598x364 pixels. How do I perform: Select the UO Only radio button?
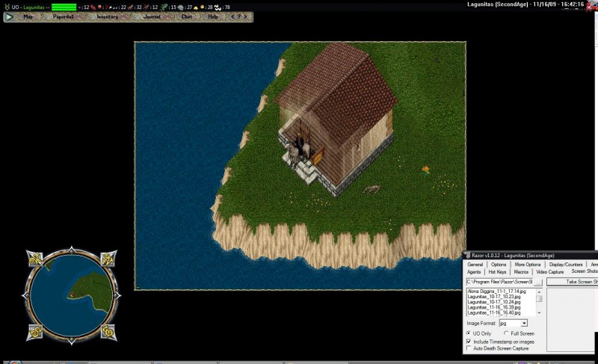click(x=469, y=333)
